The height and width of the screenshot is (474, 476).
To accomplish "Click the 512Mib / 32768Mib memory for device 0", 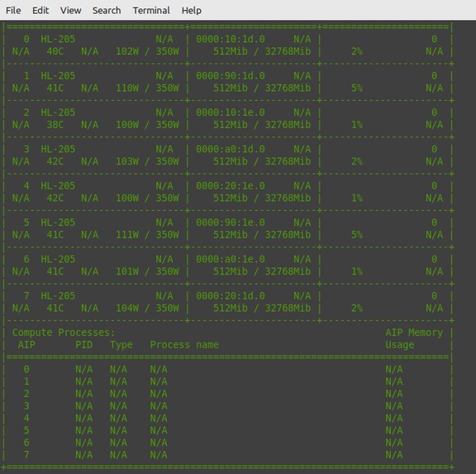I will [262, 51].
